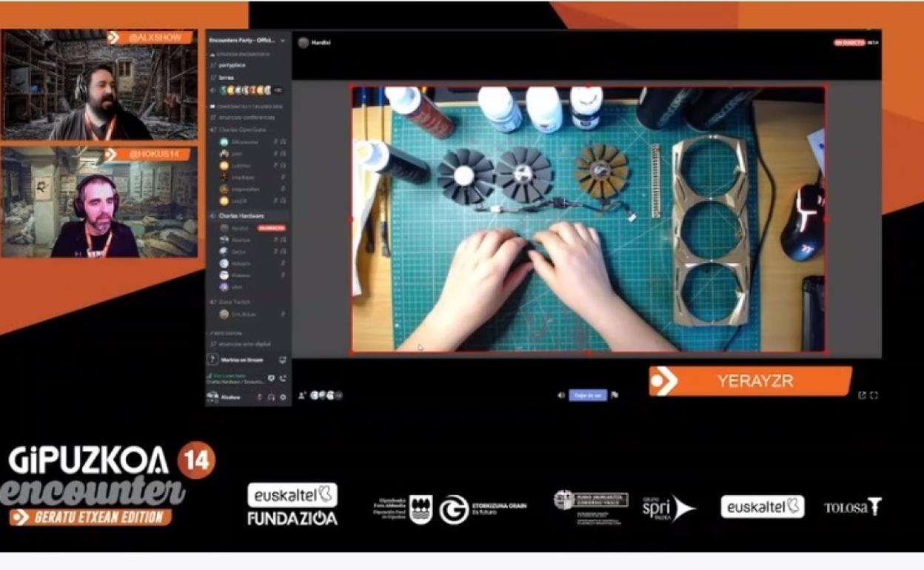Open the Encounters Party server dropdown menu

coord(283,40)
